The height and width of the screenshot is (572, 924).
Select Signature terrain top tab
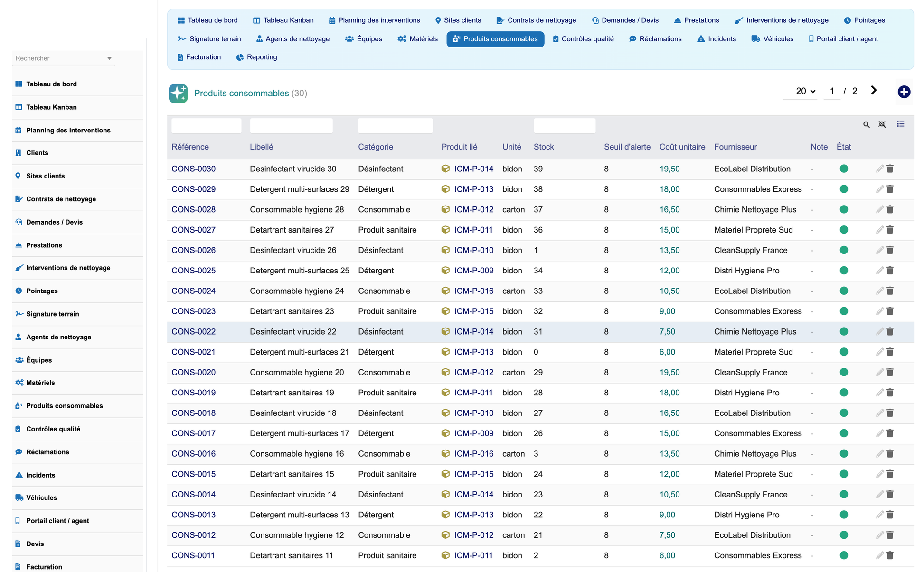(209, 39)
